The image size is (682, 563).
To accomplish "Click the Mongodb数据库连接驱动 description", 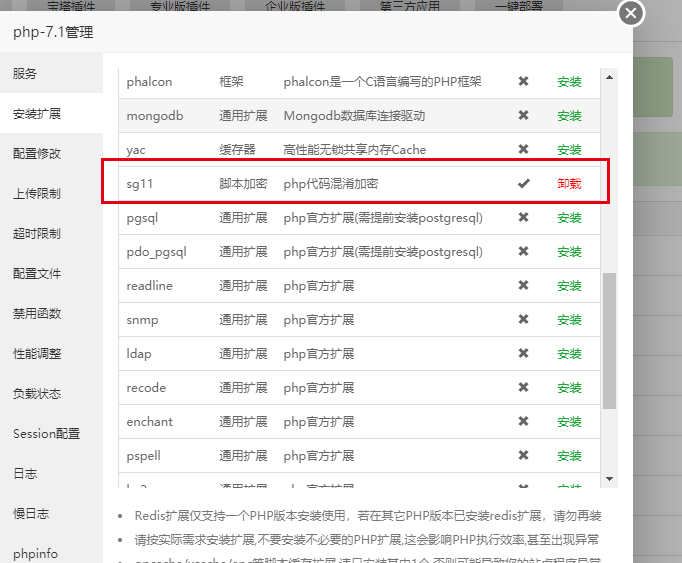I will (x=354, y=116).
